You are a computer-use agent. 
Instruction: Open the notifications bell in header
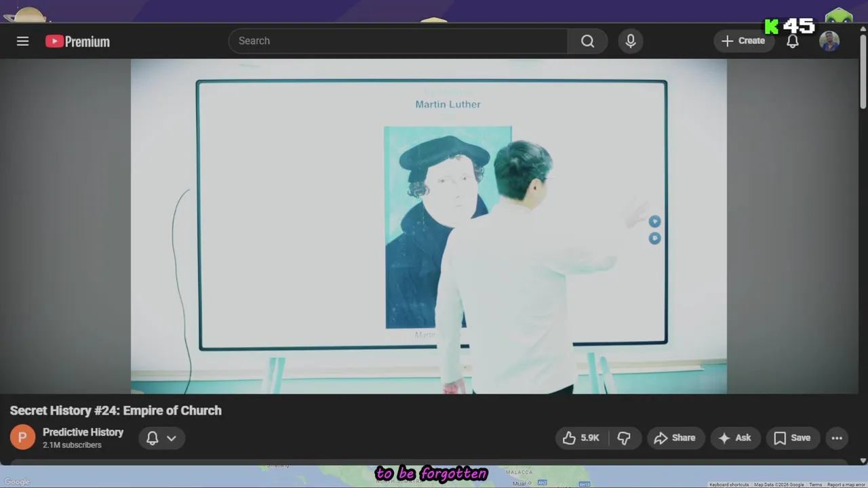point(792,41)
